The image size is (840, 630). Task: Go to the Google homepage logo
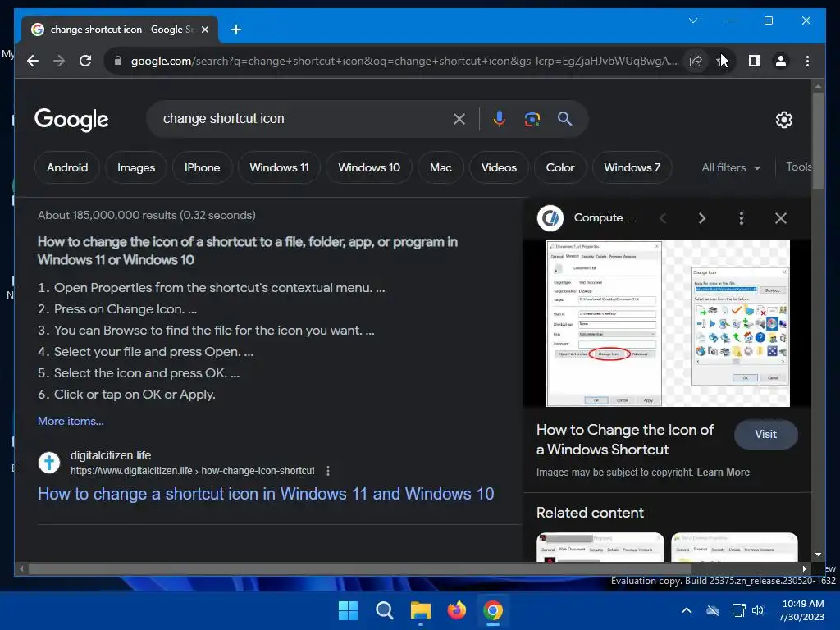tap(71, 120)
